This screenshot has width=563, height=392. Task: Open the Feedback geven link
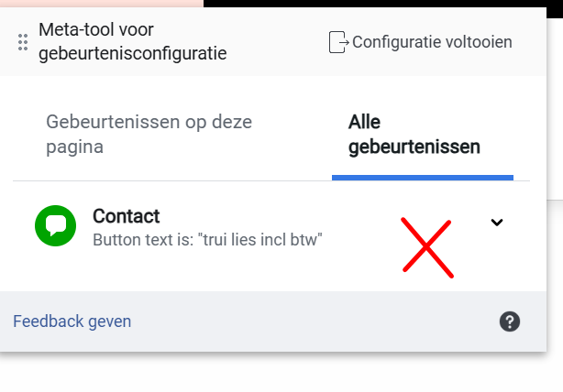point(72,321)
